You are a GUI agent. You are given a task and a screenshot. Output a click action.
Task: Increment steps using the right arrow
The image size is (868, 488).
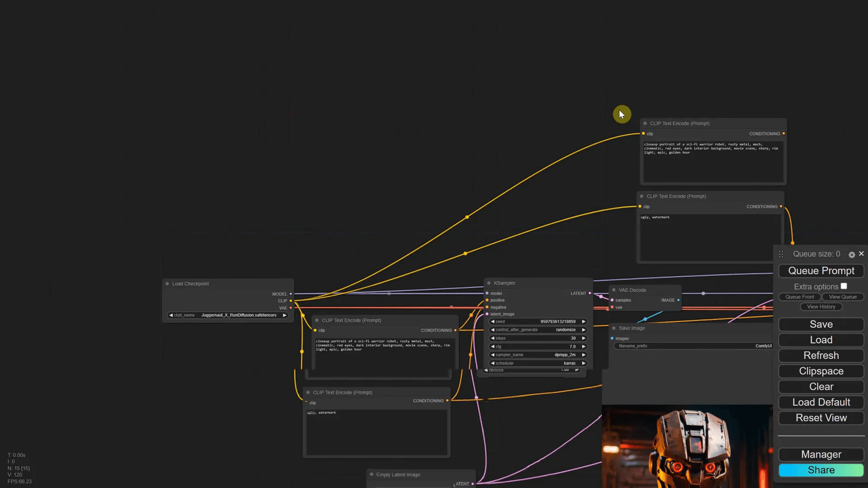(584, 338)
